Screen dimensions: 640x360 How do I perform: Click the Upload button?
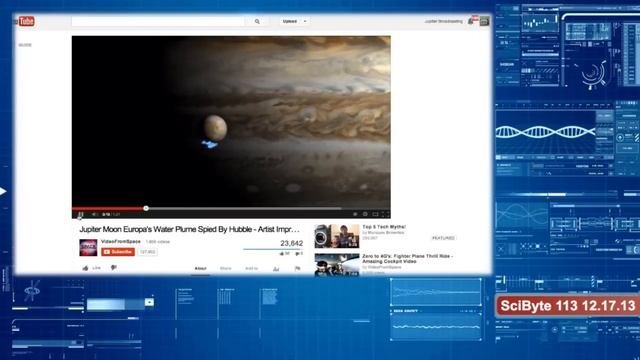290,21
